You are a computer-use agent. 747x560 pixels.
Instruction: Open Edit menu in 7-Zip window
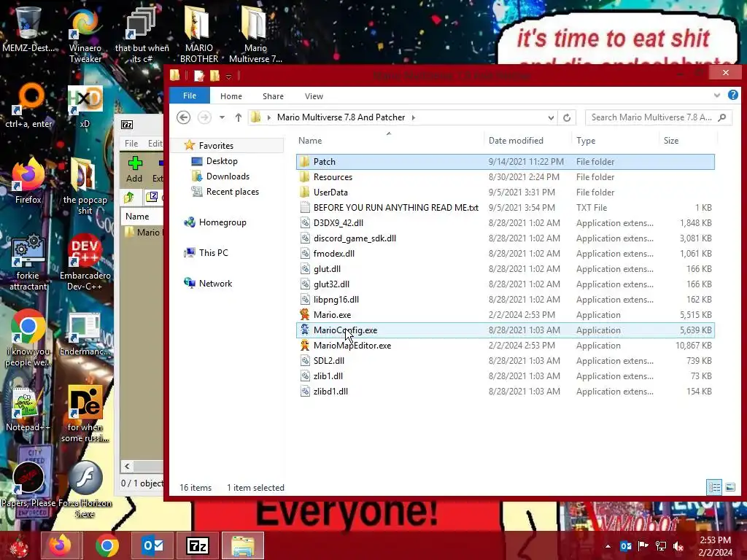tap(155, 144)
